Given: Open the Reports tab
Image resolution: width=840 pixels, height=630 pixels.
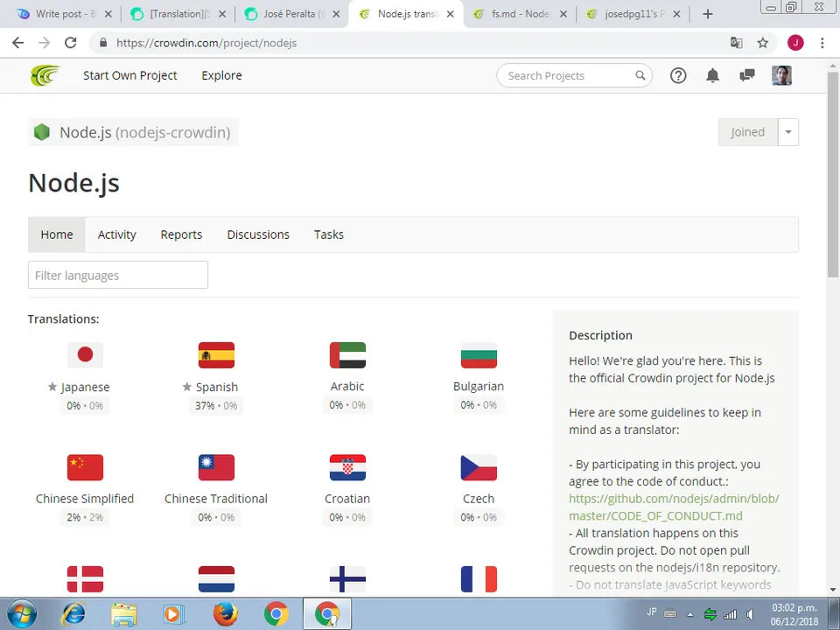Looking at the screenshot, I should [182, 234].
